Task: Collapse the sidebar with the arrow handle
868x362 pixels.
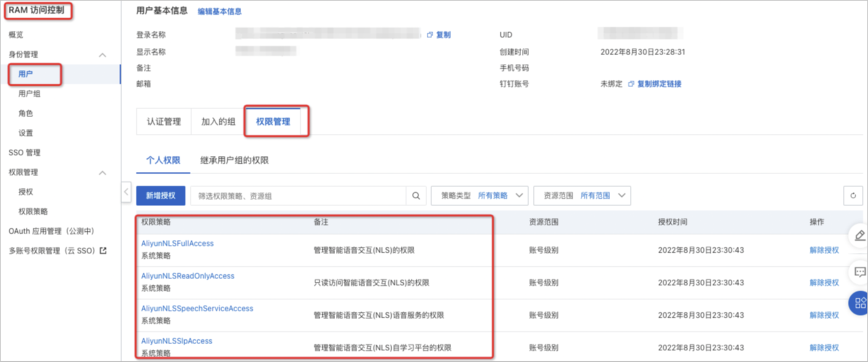Action: pos(126,192)
